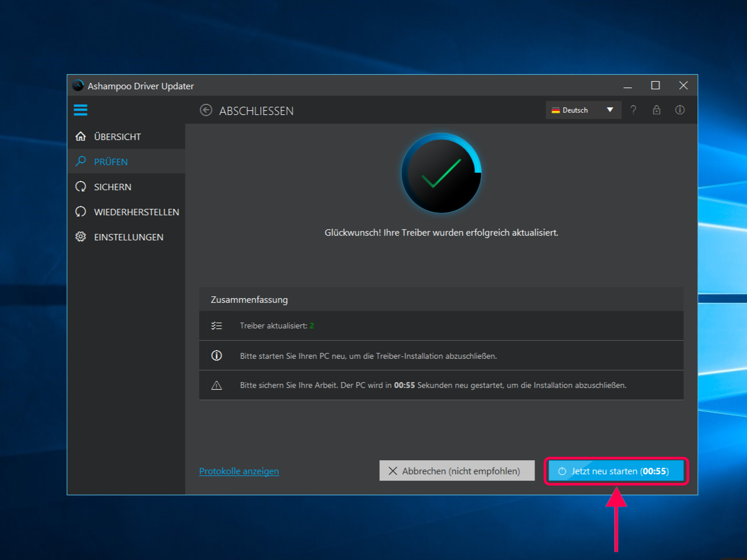The image size is (747, 560).
Task: Open EINSTELLUNGEN settings section
Action: point(126,237)
